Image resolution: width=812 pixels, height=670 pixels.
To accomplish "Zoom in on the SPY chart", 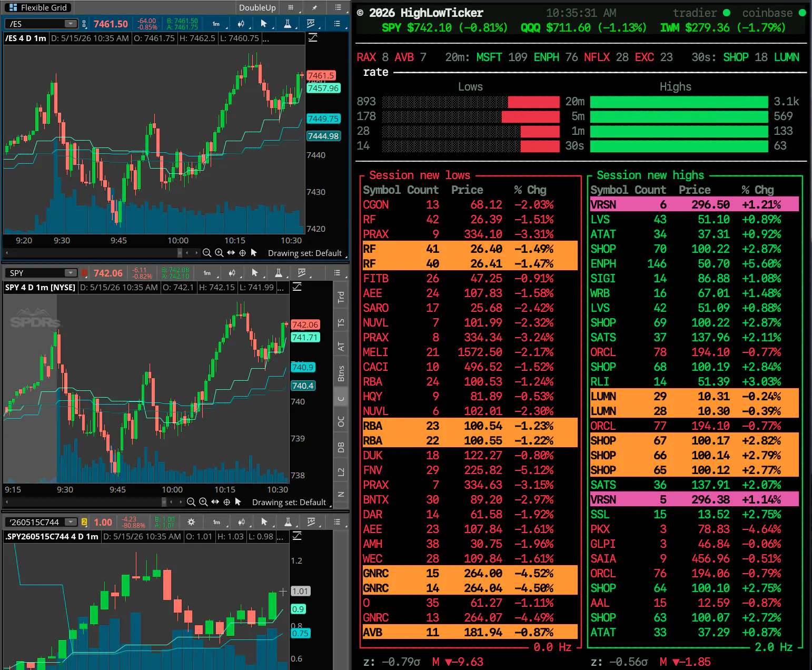I will click(203, 502).
